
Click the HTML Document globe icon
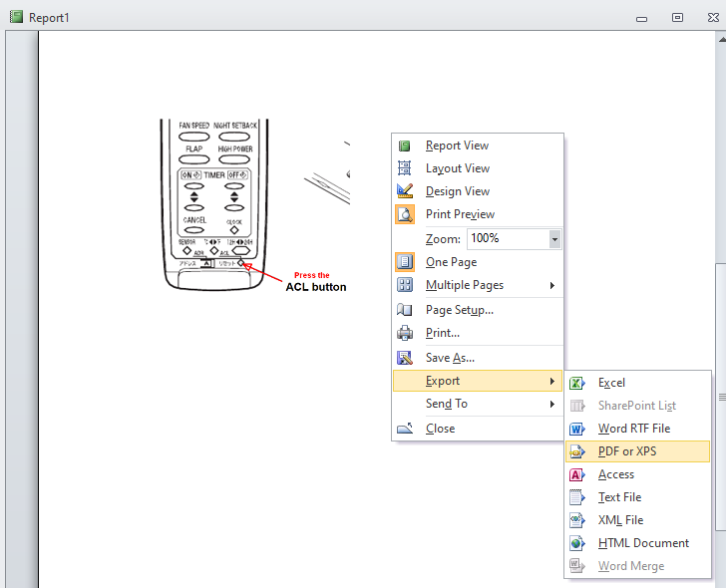pos(576,543)
